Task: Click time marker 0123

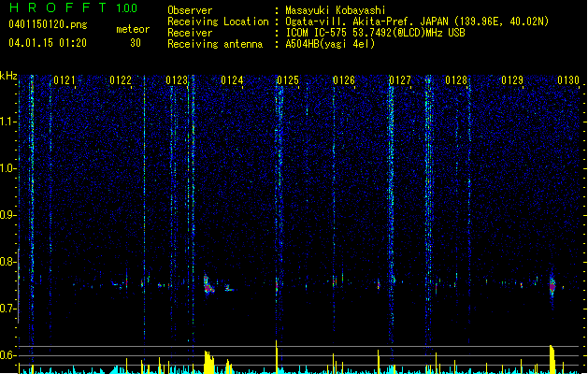Action: coord(177,80)
